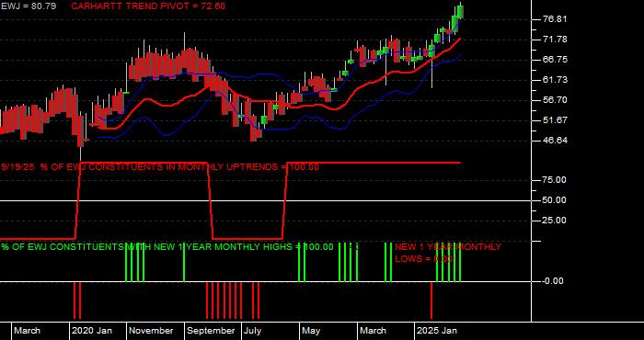Select the March date label right of May
The image size is (644, 340).
point(374,331)
